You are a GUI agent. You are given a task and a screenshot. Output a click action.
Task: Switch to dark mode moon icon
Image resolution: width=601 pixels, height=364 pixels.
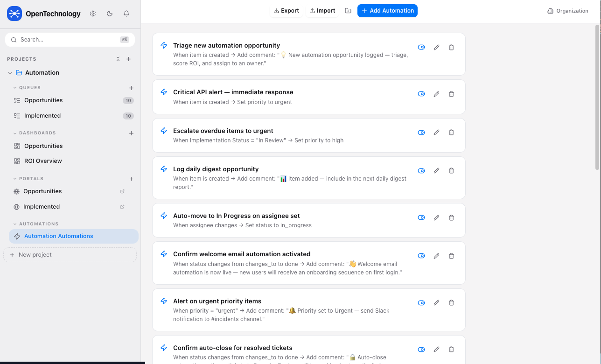(110, 14)
